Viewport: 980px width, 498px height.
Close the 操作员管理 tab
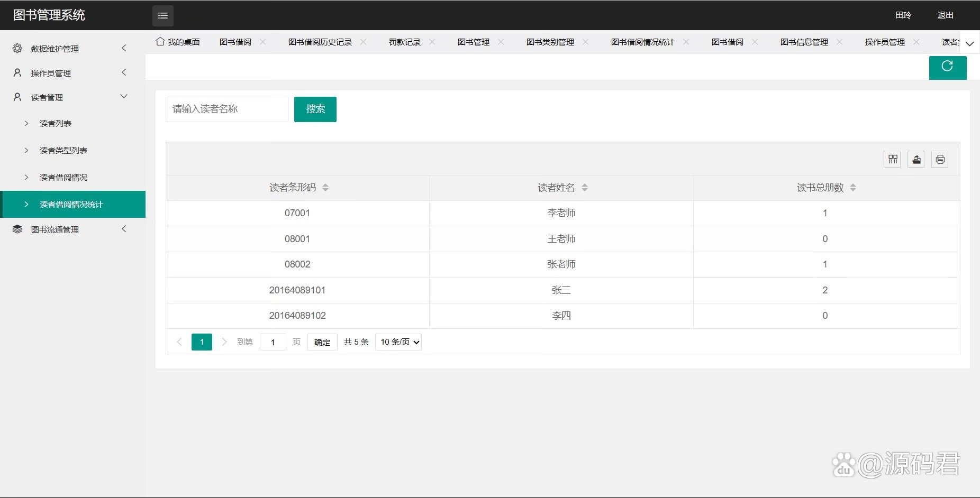[917, 42]
